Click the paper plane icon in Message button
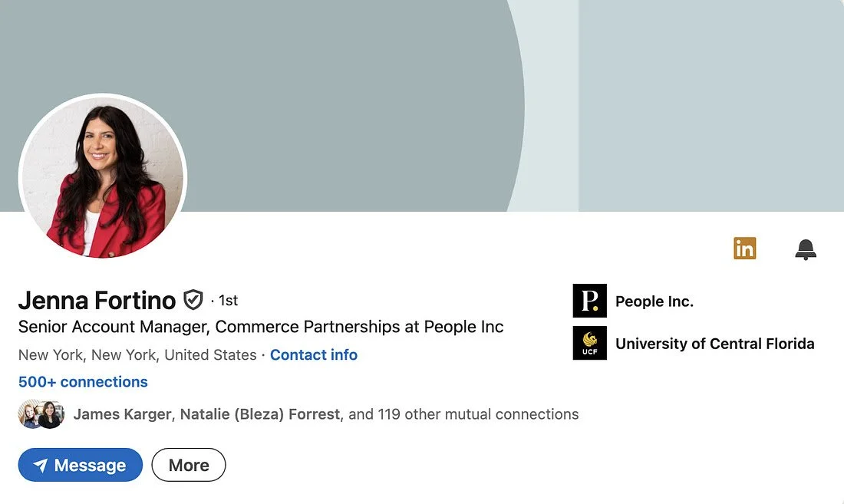Image resolution: width=844 pixels, height=504 pixels. click(x=41, y=465)
